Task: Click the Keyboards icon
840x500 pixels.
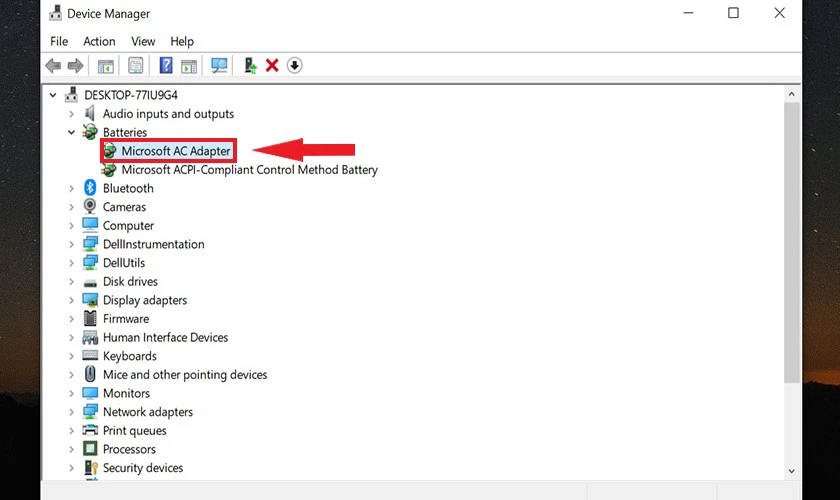Action: (90, 355)
